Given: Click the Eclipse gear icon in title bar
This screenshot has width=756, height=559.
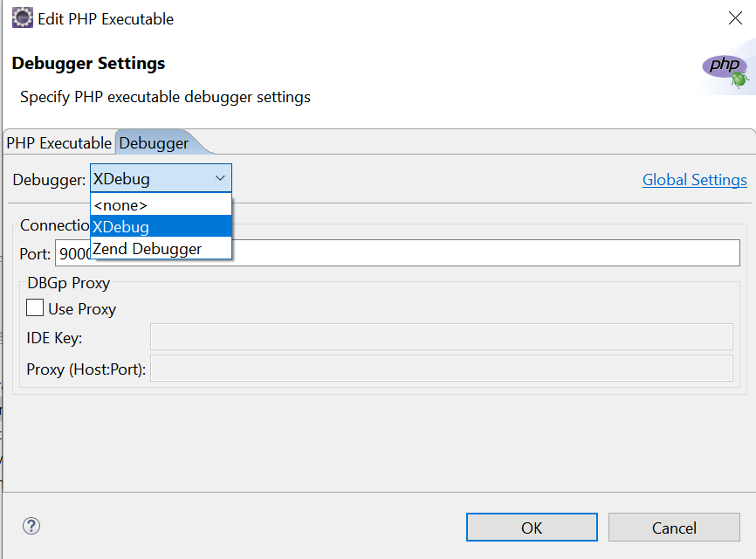Looking at the screenshot, I should 22,18.
